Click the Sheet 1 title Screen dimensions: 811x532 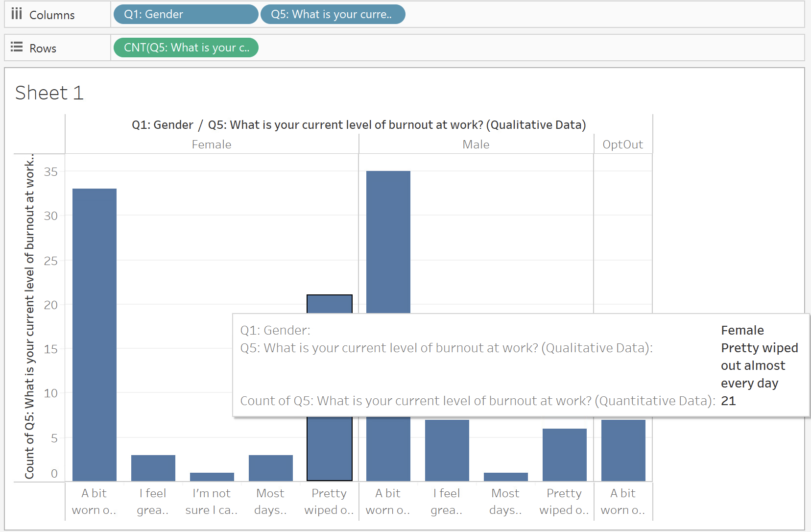(x=49, y=93)
